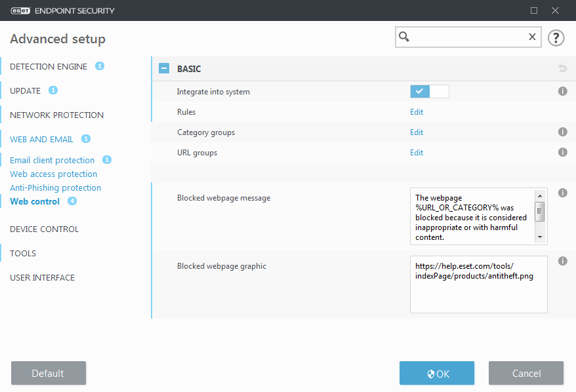Click the Cancel button
This screenshot has width=576, height=392.
click(526, 373)
